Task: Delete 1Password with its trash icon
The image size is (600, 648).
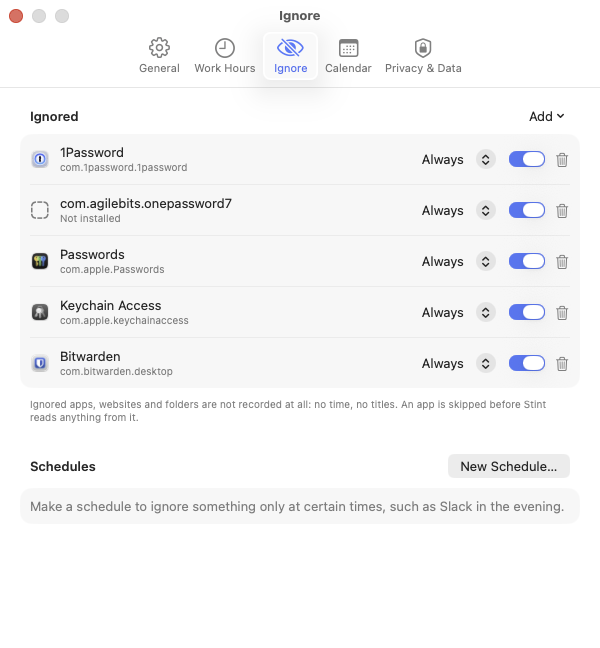Action: (x=562, y=160)
